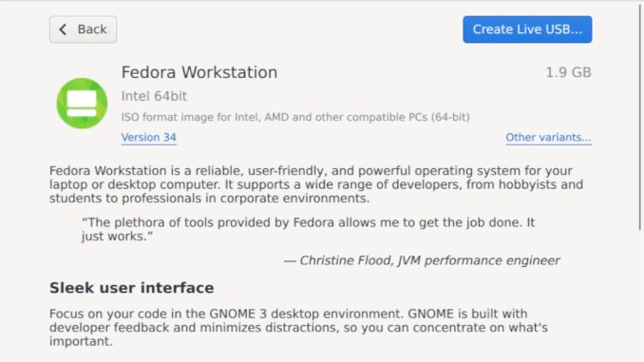Go back using the Back button

(84, 29)
